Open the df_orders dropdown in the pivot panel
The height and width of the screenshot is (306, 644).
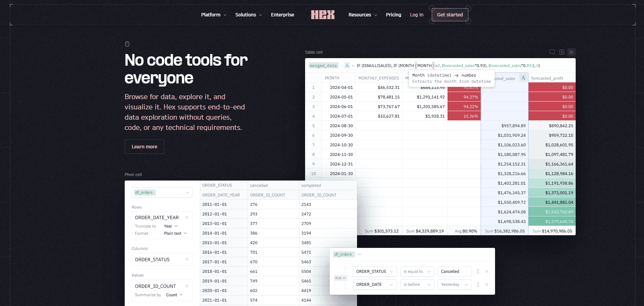[162, 192]
